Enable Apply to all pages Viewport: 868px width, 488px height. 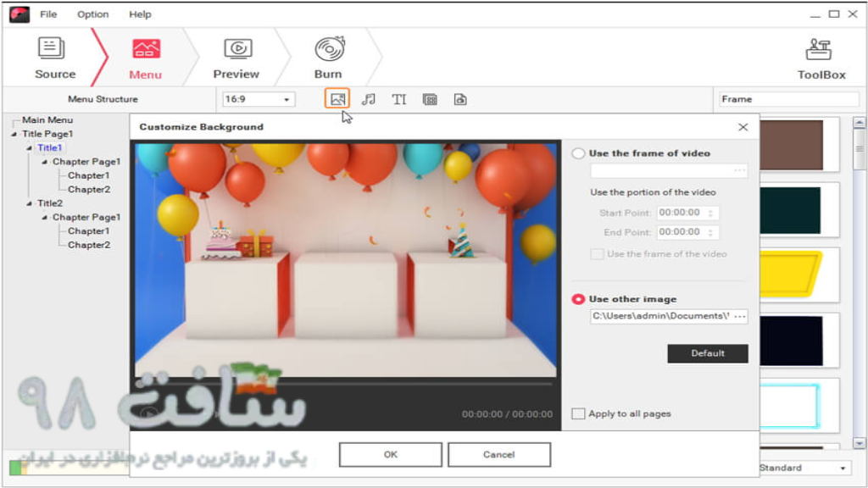[x=578, y=413]
